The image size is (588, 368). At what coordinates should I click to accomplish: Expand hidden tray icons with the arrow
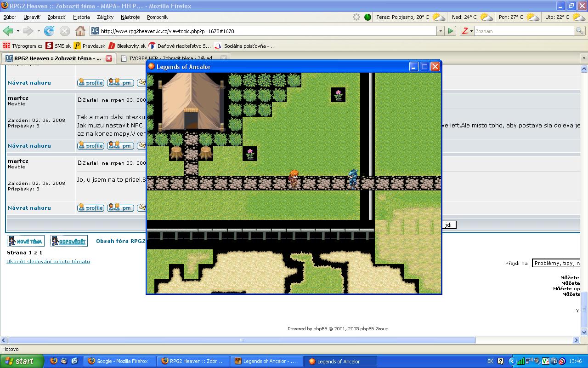[x=512, y=361]
